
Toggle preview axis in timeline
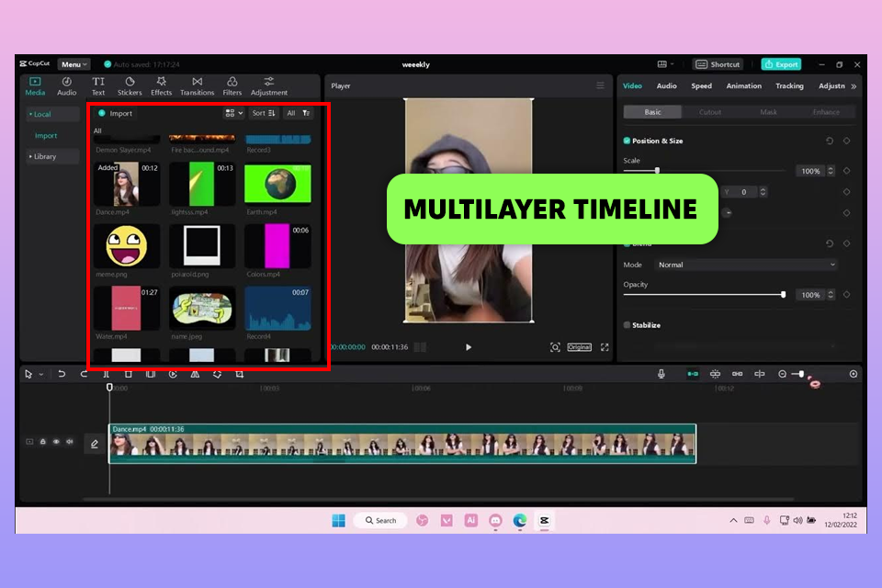tap(760, 374)
